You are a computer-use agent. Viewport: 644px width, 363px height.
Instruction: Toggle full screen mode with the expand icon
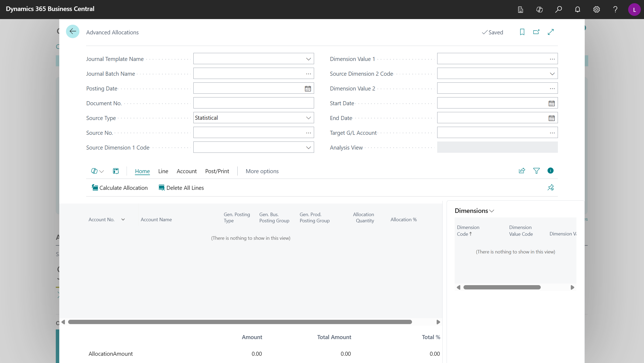point(551,32)
